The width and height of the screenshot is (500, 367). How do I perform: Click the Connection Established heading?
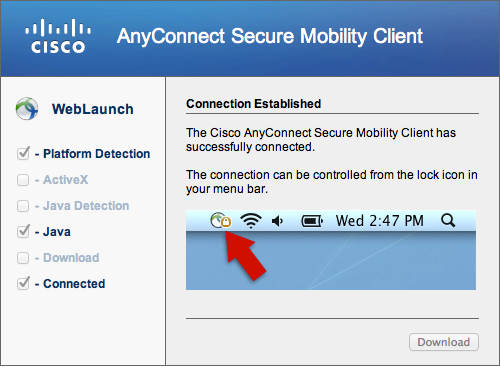pyautogui.click(x=253, y=104)
